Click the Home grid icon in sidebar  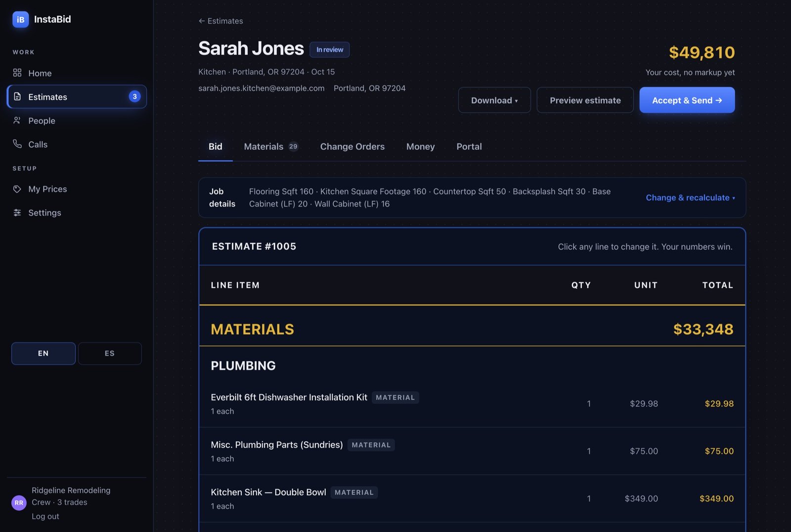point(17,73)
